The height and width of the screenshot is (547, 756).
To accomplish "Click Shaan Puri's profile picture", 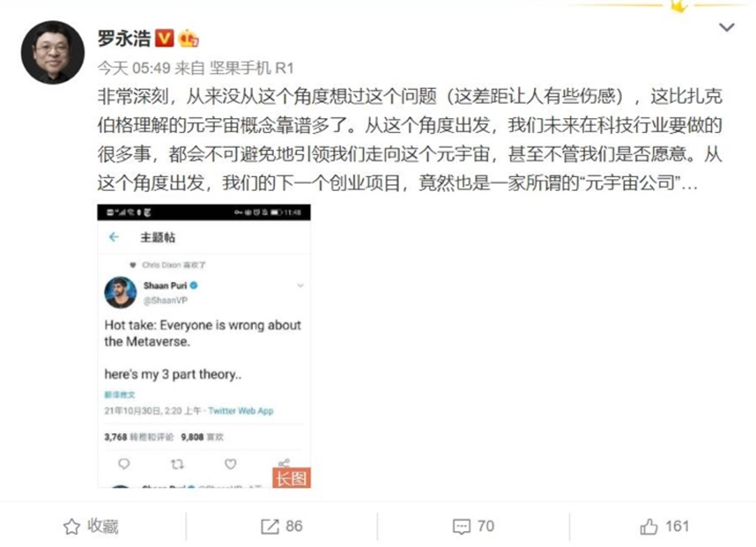I will 120,292.
